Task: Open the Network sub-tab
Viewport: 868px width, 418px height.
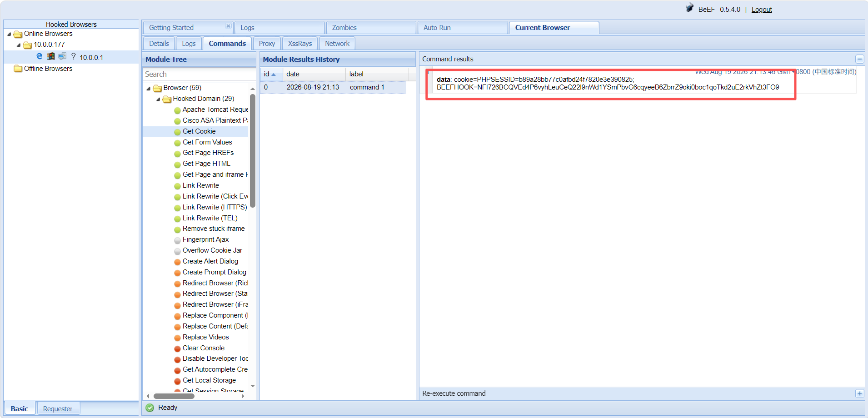Action: click(337, 44)
